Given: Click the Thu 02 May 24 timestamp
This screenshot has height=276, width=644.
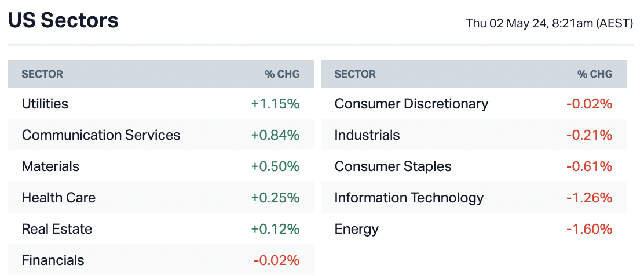Looking at the screenshot, I should (x=549, y=24).
